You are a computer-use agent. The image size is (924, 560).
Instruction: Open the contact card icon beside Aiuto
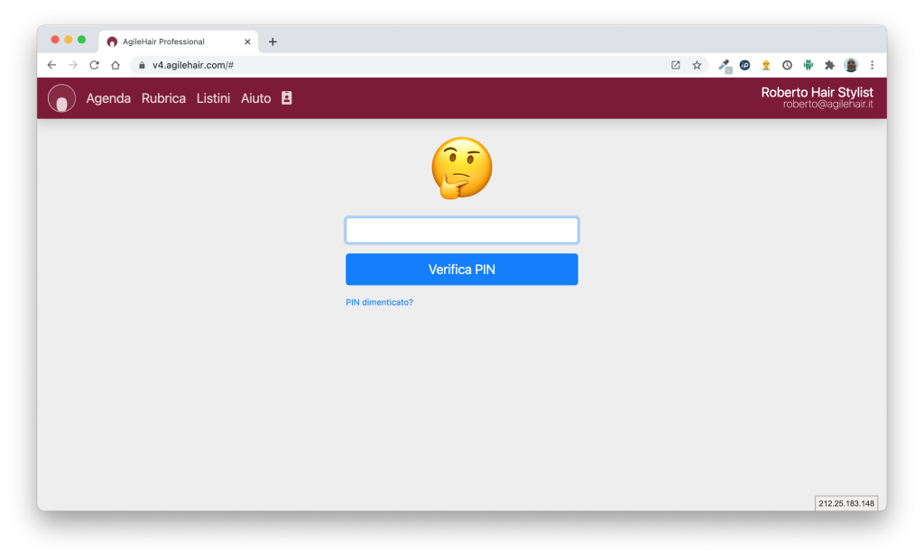286,97
